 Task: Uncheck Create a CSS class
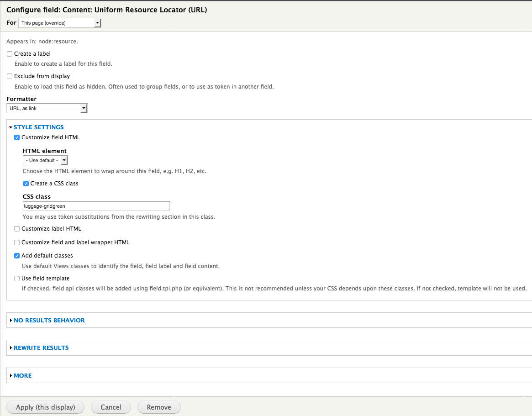[x=26, y=184]
